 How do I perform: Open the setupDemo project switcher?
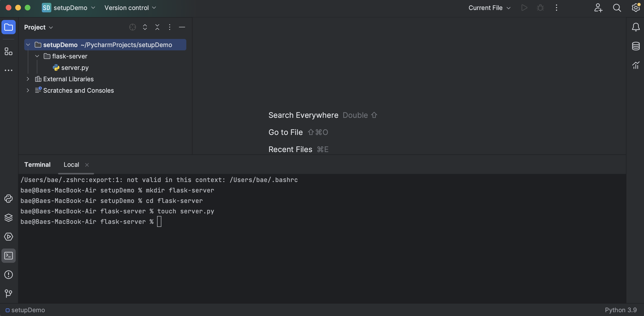point(70,8)
